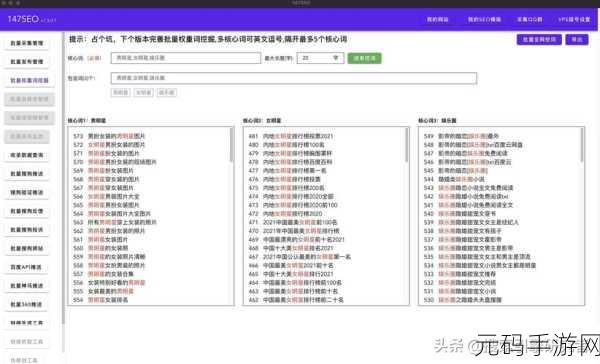Focus the wide second-row keyword filter input
This screenshot has height=364, width=600.
pos(293,78)
